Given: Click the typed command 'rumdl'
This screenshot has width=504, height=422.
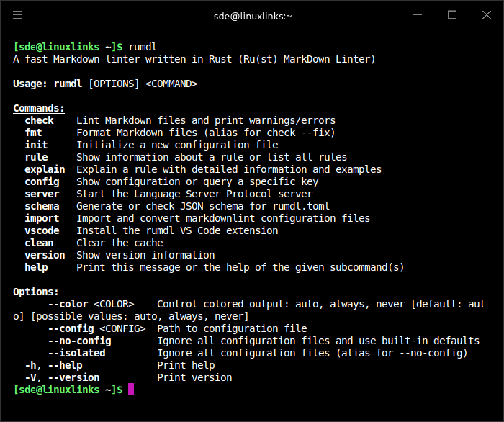Looking at the screenshot, I should click(143, 47).
